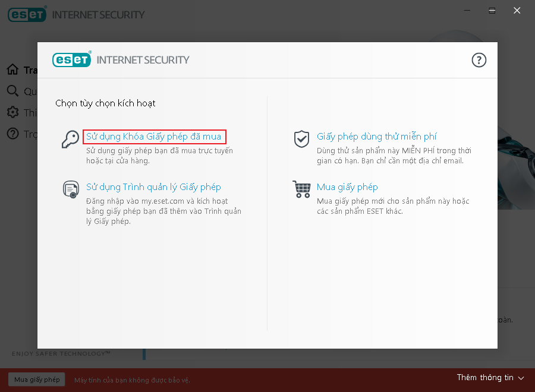This screenshot has height=392, width=535.
Task: Click the 'Đăng nhập vào my.eset.com' description text
Action: [164, 211]
